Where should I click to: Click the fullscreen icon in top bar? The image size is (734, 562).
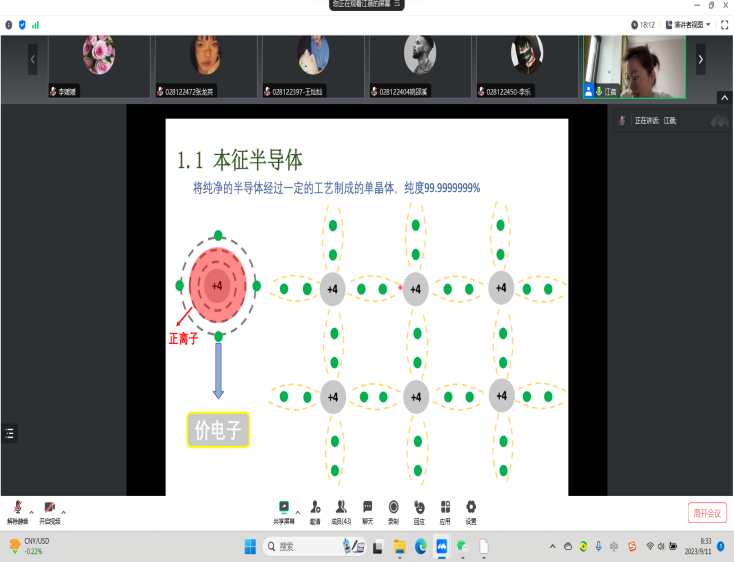pos(724,24)
